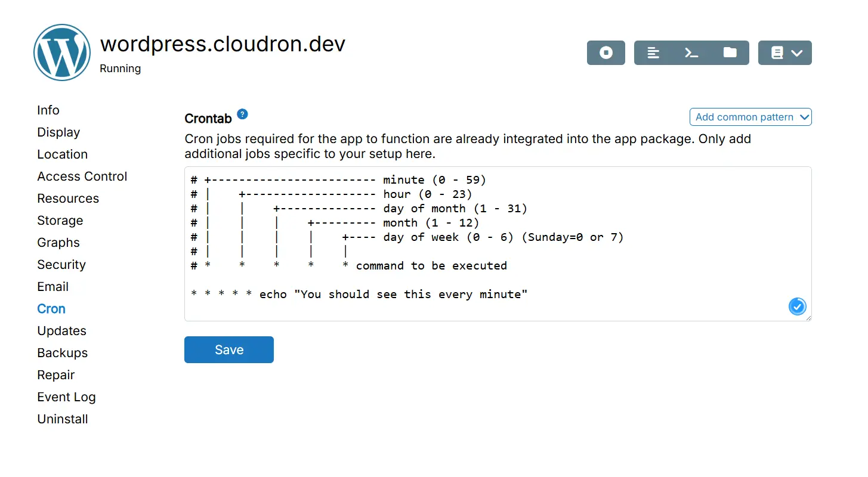The height and width of the screenshot is (477, 868).
Task: Click the WordPress logo
Action: tap(62, 52)
